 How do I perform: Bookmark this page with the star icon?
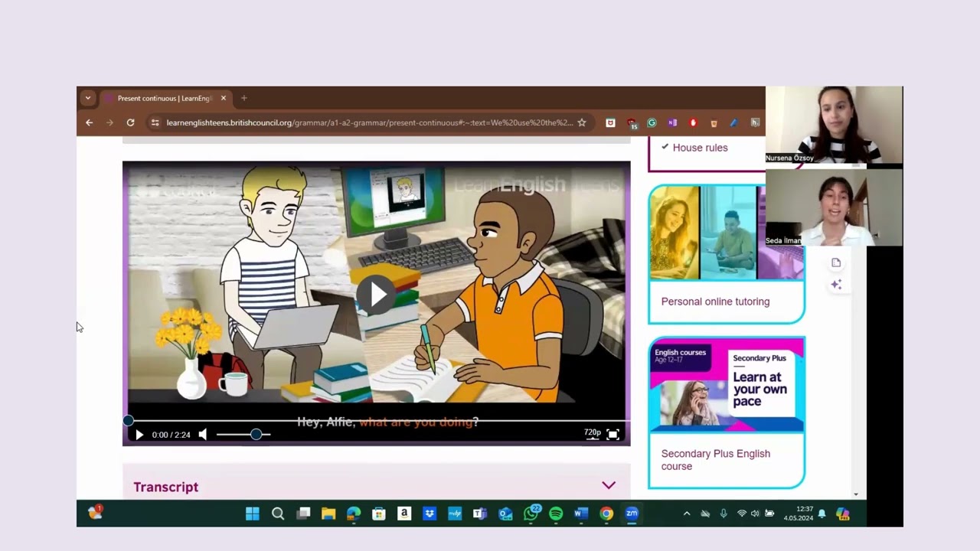point(582,122)
